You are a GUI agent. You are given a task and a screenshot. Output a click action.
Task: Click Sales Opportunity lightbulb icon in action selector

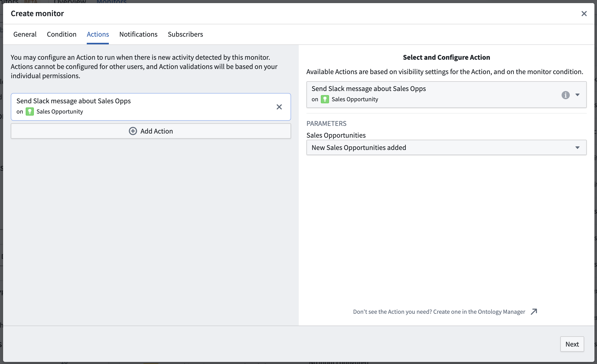(325, 99)
